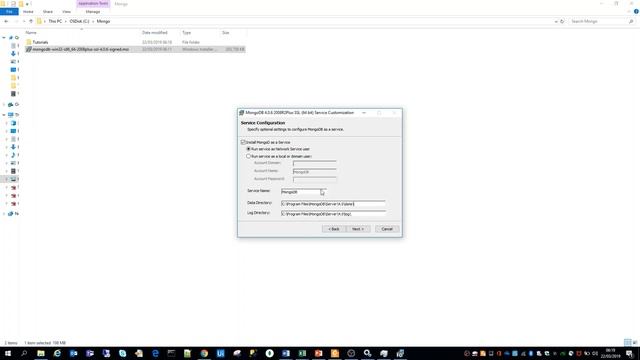Viewport: 640px width, 360px height.
Task: Expand the OneDrive node in navigation pane
Action: tap(4, 104)
